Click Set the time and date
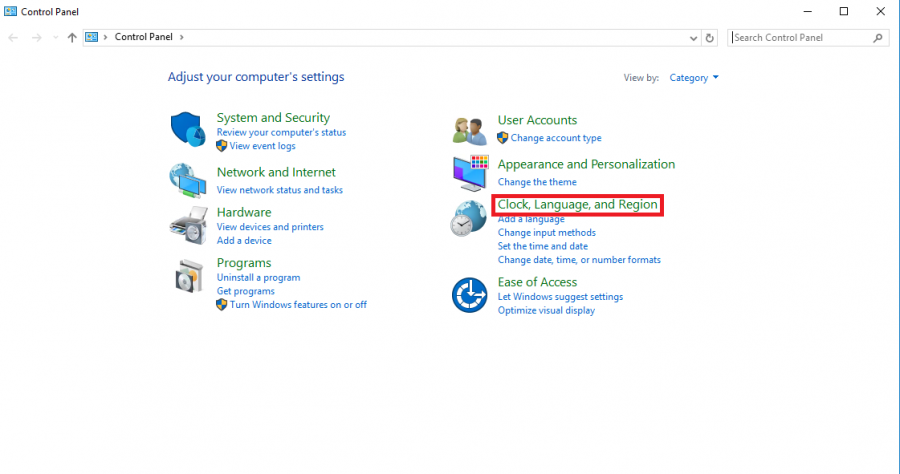 coord(542,246)
